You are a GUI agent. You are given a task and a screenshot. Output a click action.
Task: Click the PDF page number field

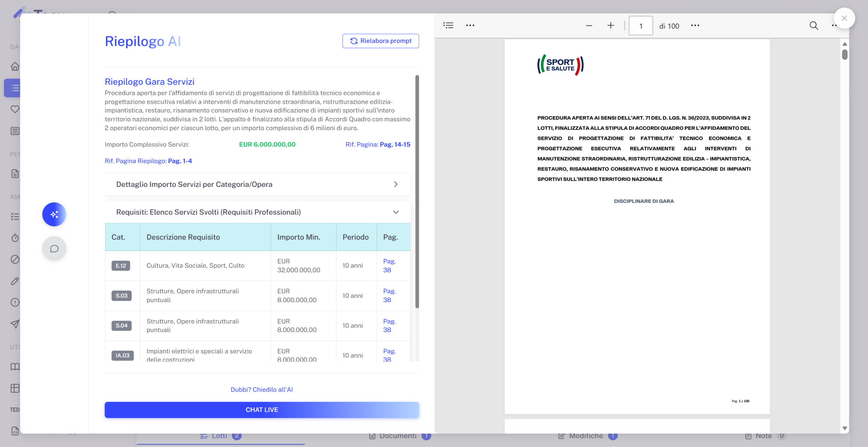click(x=640, y=26)
